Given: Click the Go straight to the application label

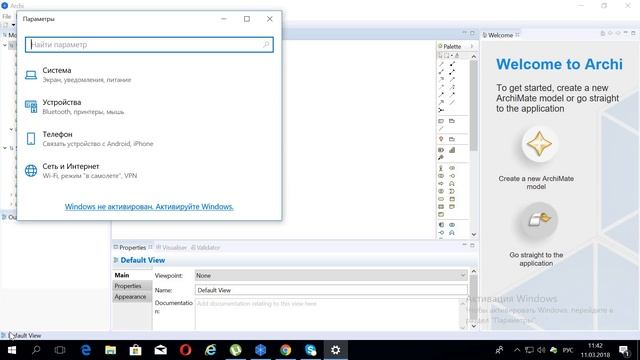Looking at the screenshot, I should [x=536, y=259].
